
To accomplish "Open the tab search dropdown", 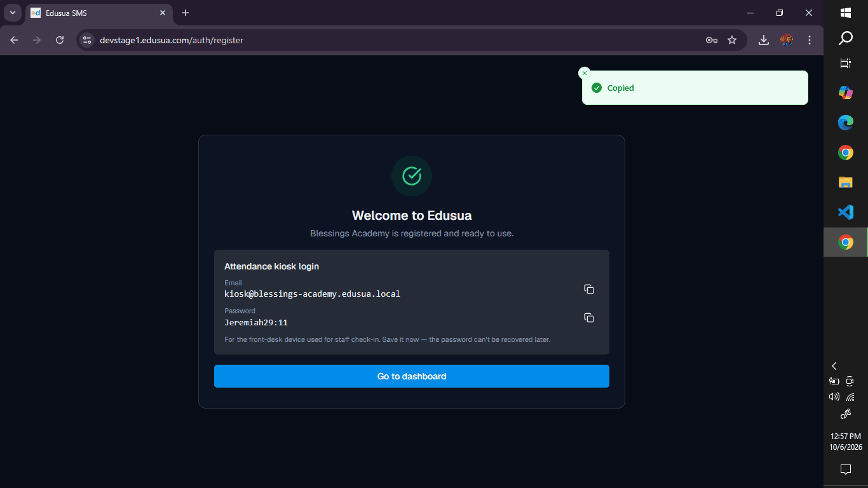I will click(12, 13).
